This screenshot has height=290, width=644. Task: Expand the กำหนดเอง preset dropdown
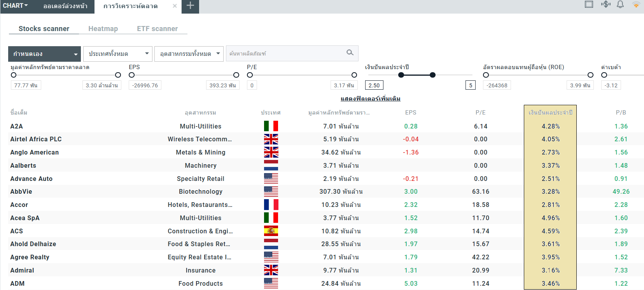click(45, 54)
